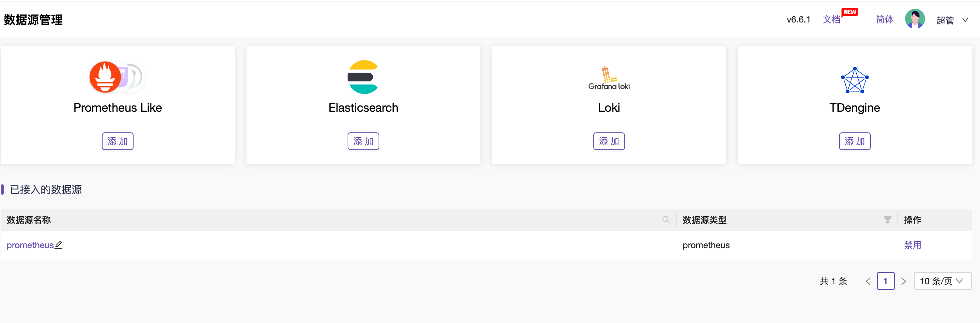This screenshot has height=323, width=980.
Task: Disable the prometheus datasource via 禁用
Action: click(912, 245)
